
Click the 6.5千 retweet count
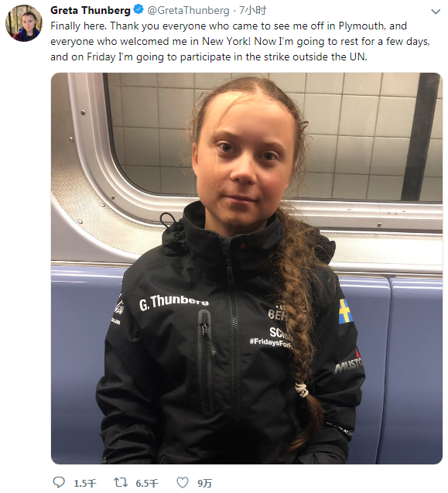[147, 483]
